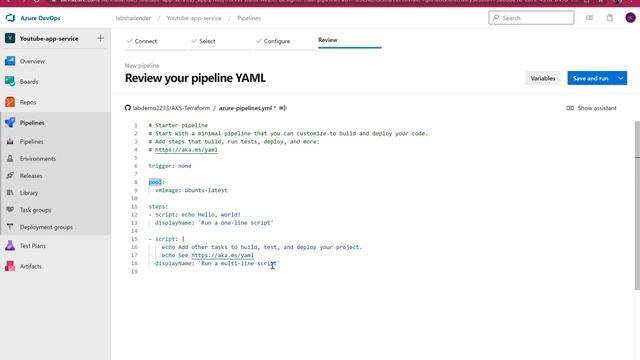Expand the Save and run dropdown arrow

coord(620,78)
